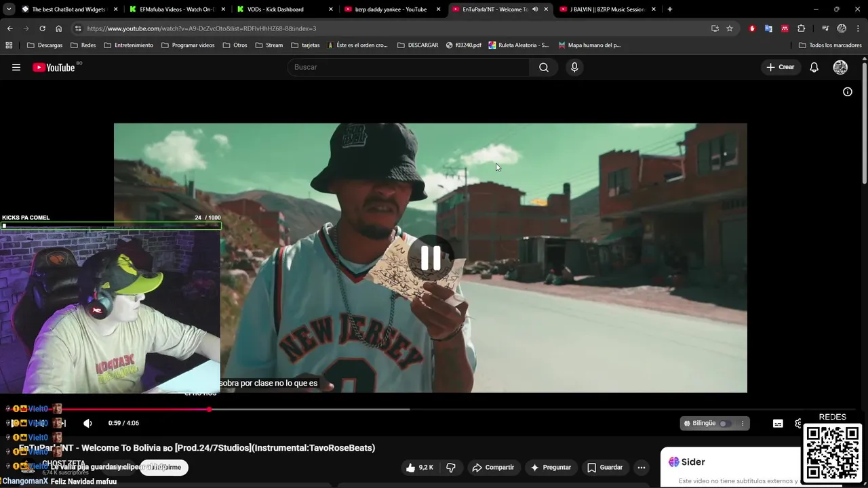Open the Extensions puzzle icon
Screen dimensions: 868x488
point(802,28)
